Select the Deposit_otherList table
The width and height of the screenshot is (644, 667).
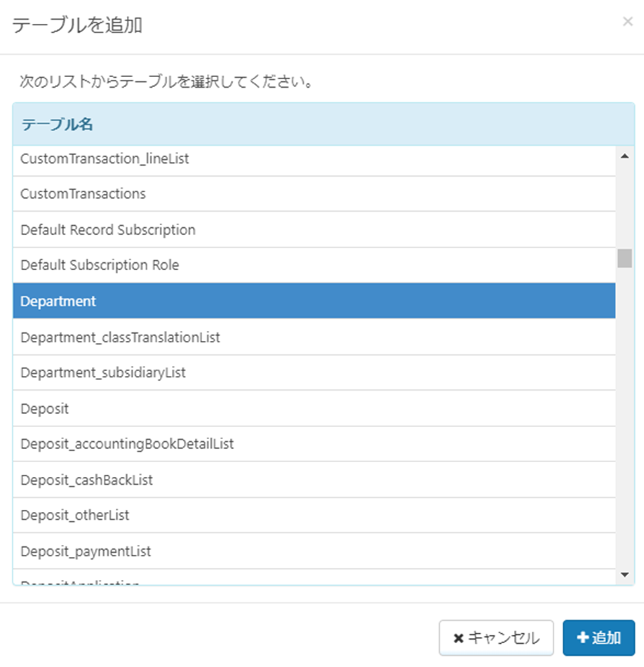tap(309, 516)
